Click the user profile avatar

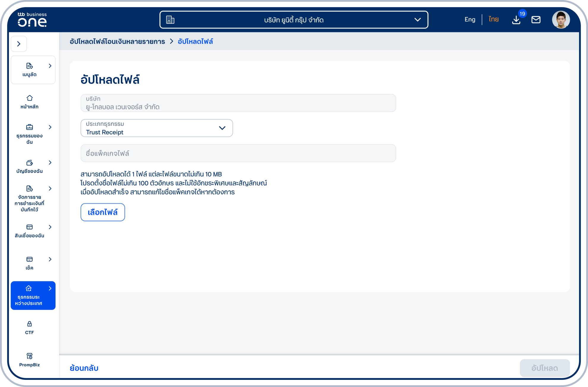pyautogui.click(x=561, y=20)
